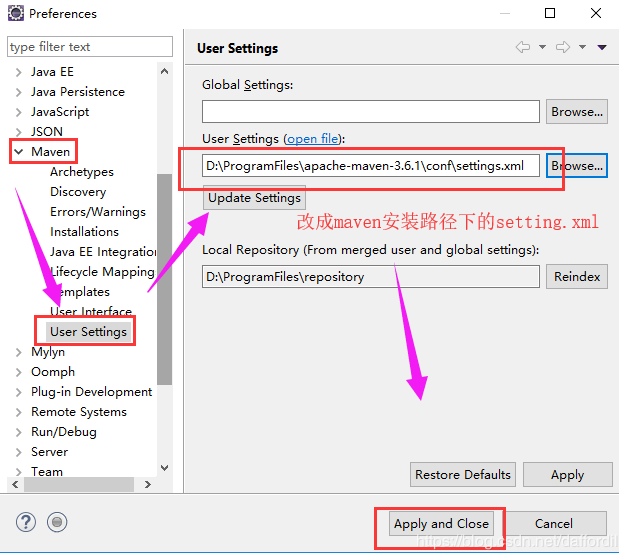This screenshot has height=554, width=619.
Task: Expand the Oomph tree node
Action: tap(19, 372)
